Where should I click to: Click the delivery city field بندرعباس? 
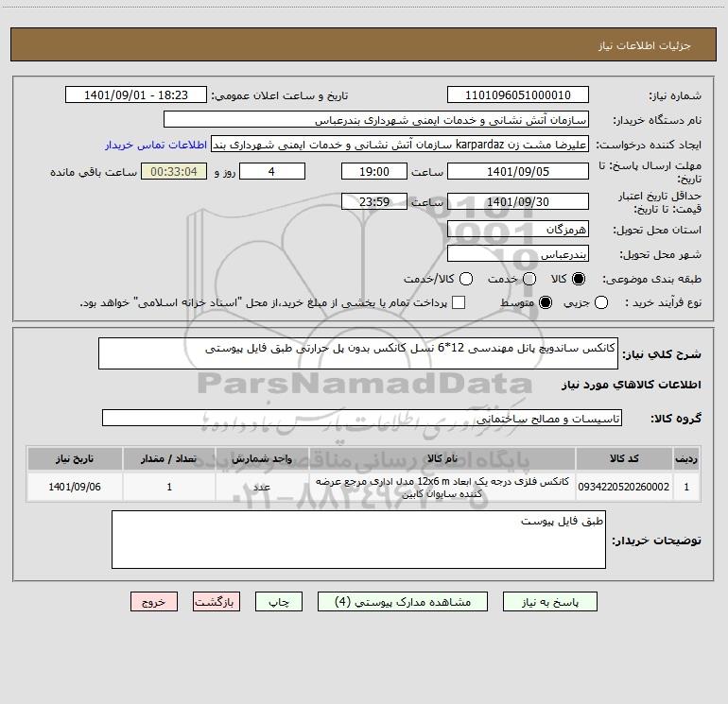[x=518, y=253]
